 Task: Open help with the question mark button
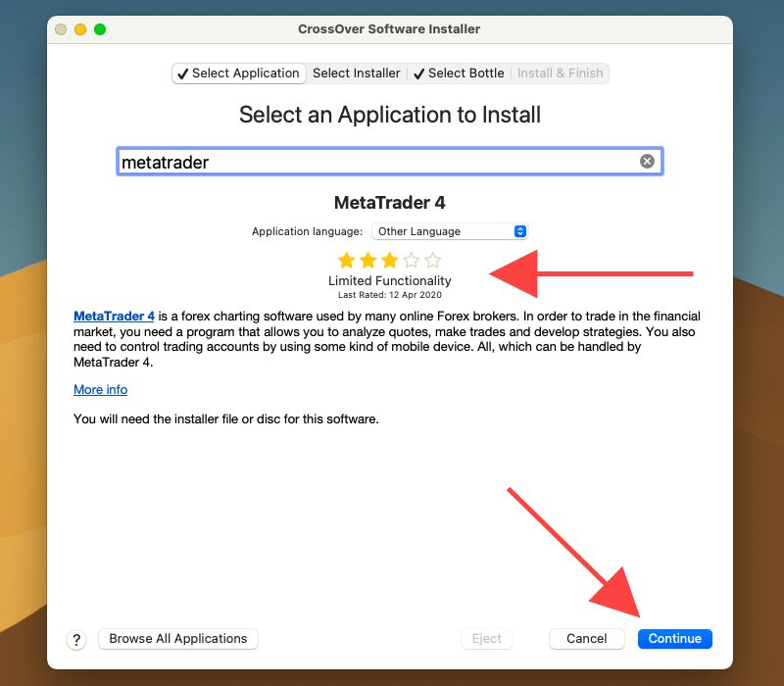[x=77, y=639]
